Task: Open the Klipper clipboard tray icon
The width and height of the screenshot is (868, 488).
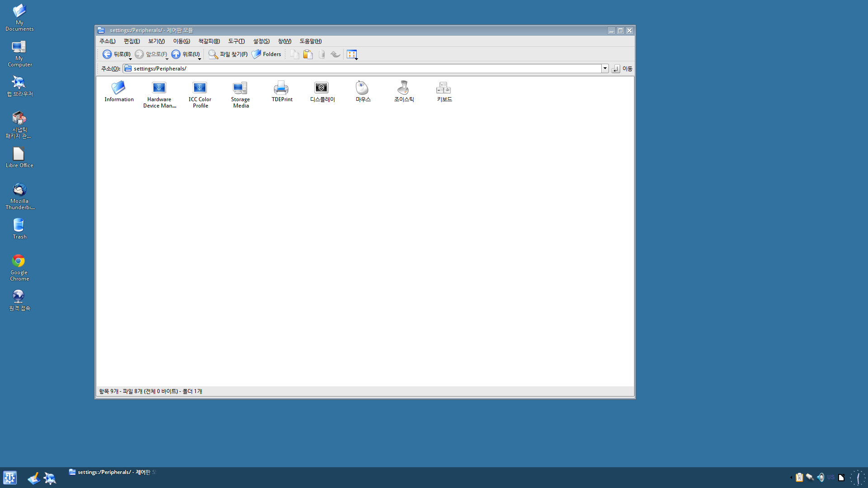Action: [799, 478]
